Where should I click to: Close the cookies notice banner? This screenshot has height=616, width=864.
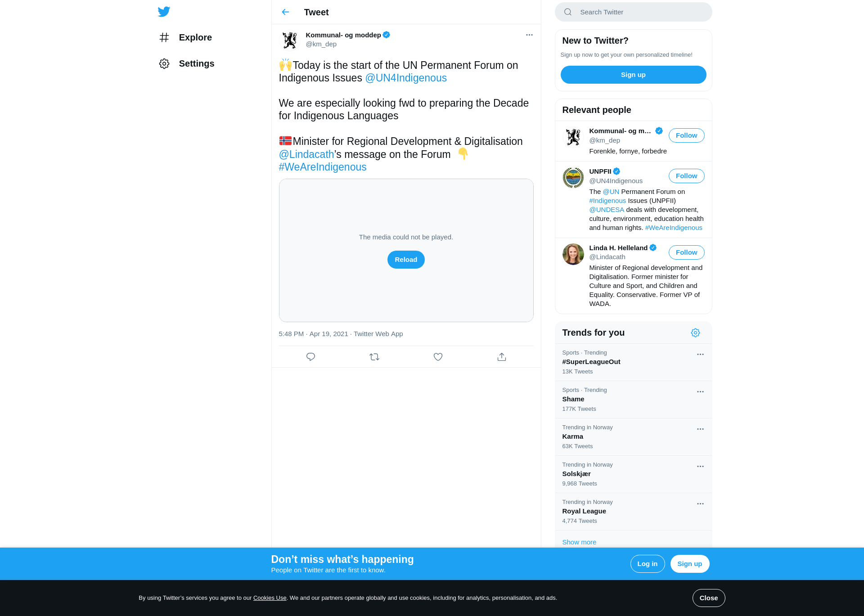tap(708, 598)
